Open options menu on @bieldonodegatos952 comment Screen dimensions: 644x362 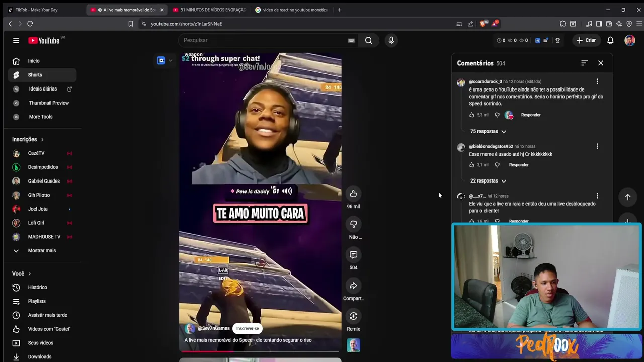[x=597, y=146]
